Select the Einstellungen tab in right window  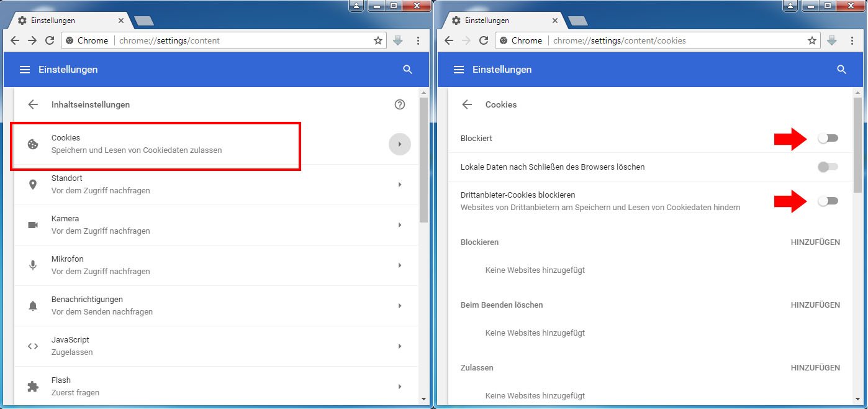pyautogui.click(x=504, y=21)
